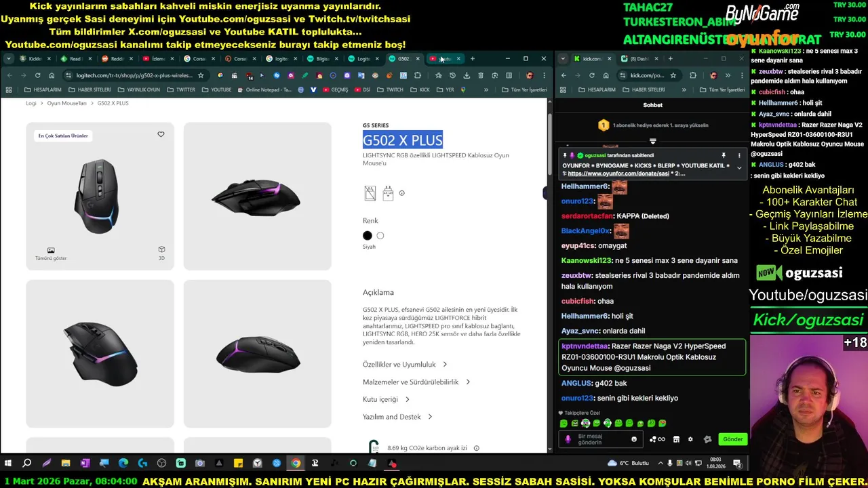
Task: Open the side-view mouse product image
Action: tap(257, 197)
